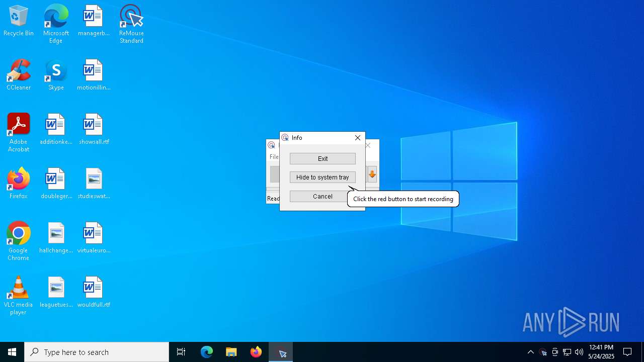Select the doubleger... Word document
Image resolution: width=644 pixels, height=362 pixels.
click(x=56, y=184)
